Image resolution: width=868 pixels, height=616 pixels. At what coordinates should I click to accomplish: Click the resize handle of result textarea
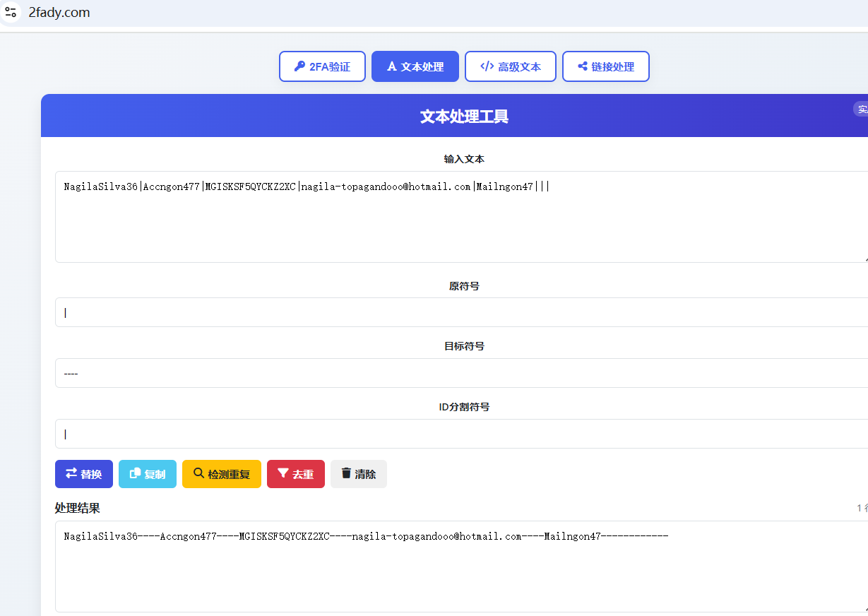point(865,609)
